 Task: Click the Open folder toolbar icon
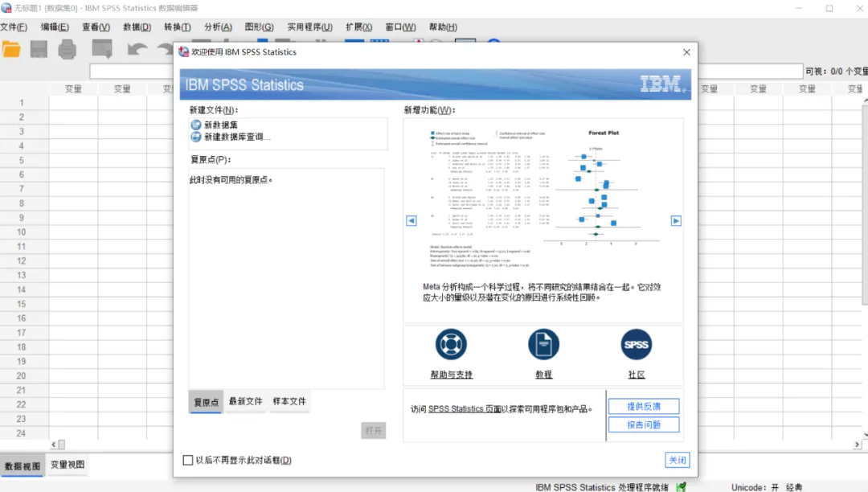[x=11, y=50]
